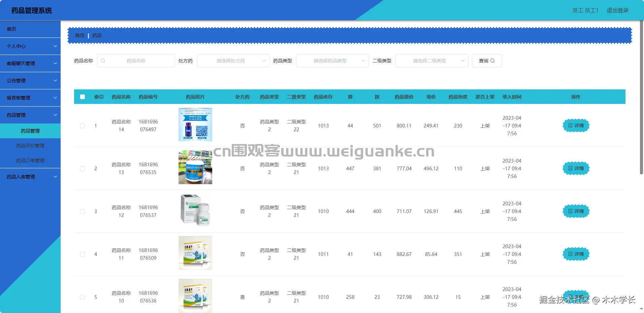Screen dimensions: 644x313
Task: Check the row 3 checkbox for 药品名称12
Action: [83, 211]
